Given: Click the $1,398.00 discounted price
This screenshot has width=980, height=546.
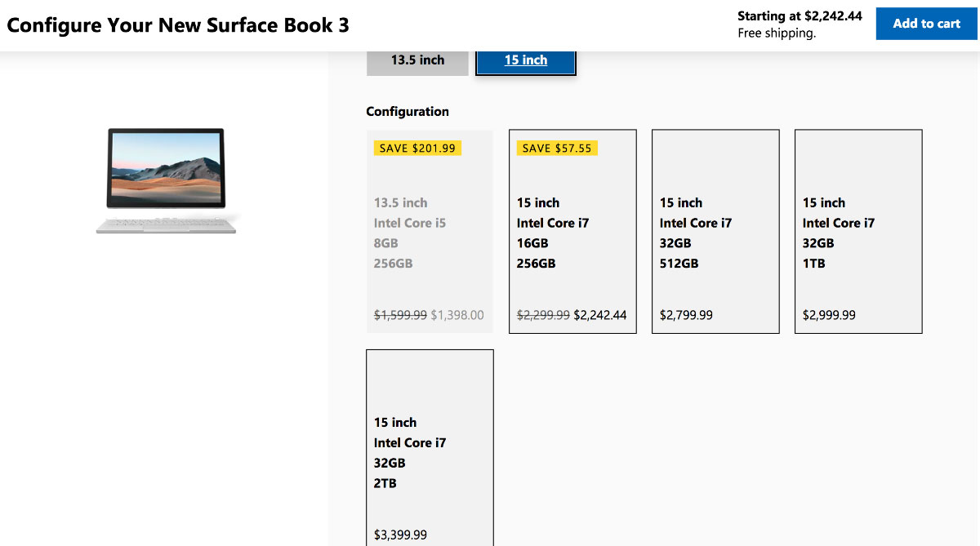Looking at the screenshot, I should pyautogui.click(x=457, y=315).
